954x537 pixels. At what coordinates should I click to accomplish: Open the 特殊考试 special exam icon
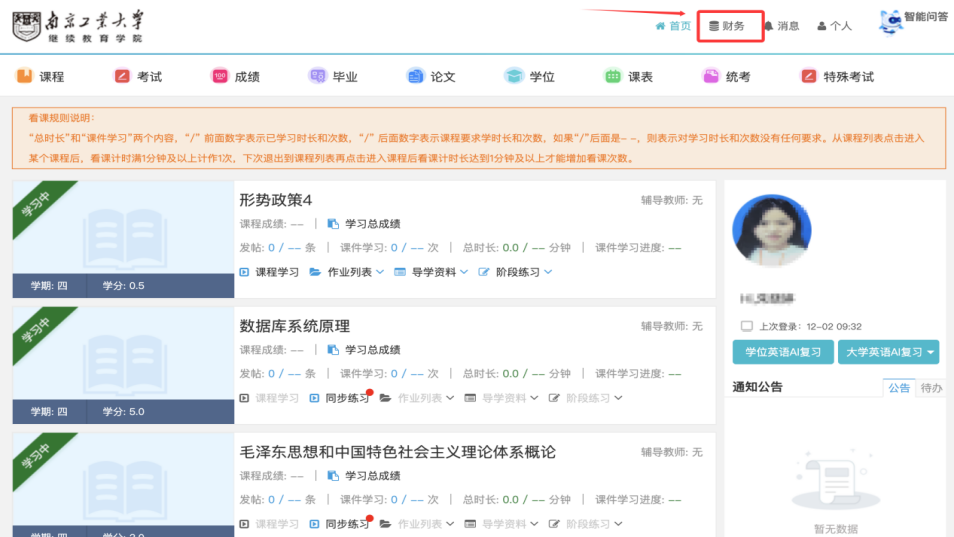click(809, 76)
